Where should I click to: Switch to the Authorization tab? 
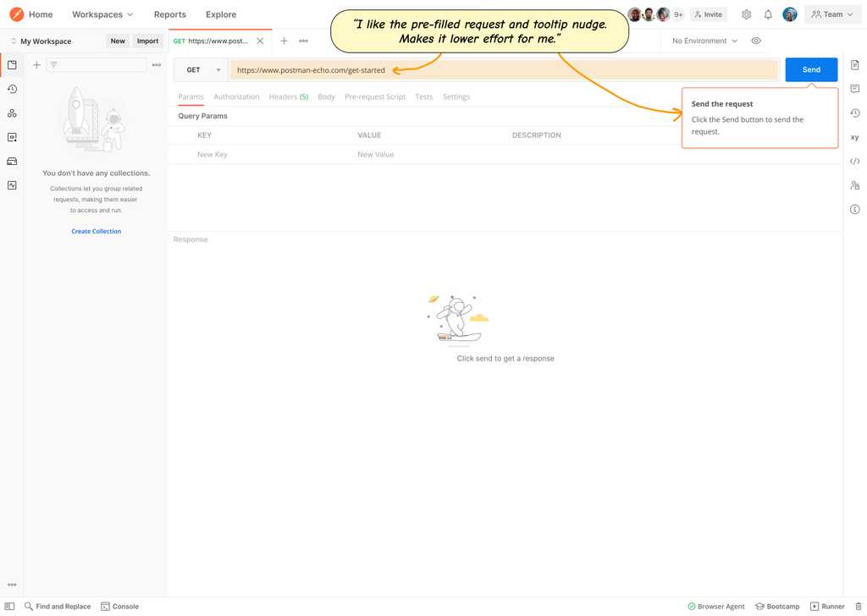(236, 96)
